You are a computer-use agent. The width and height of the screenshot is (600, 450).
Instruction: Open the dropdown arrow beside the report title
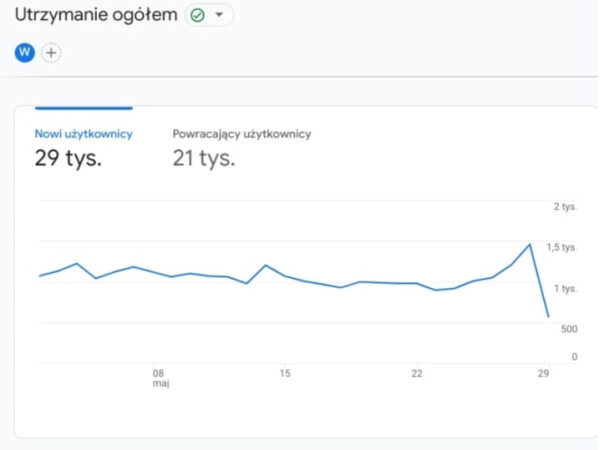pos(219,15)
